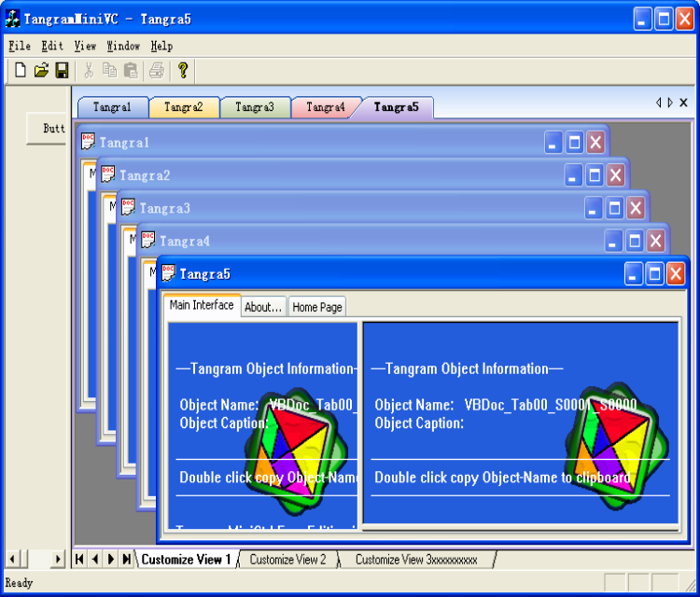The width and height of the screenshot is (700, 597).
Task: Jump to first view tab arrow
Action: (x=79, y=559)
